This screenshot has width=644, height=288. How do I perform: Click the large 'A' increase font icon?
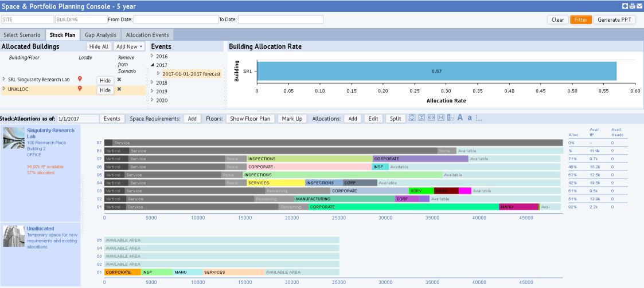tap(460, 118)
